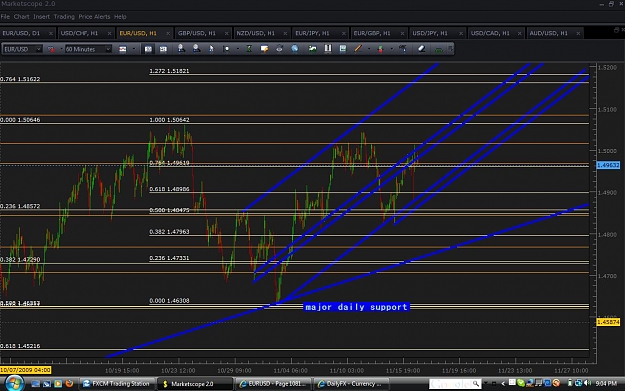
Task: Open the Windows Start button
Action: click(x=14, y=383)
